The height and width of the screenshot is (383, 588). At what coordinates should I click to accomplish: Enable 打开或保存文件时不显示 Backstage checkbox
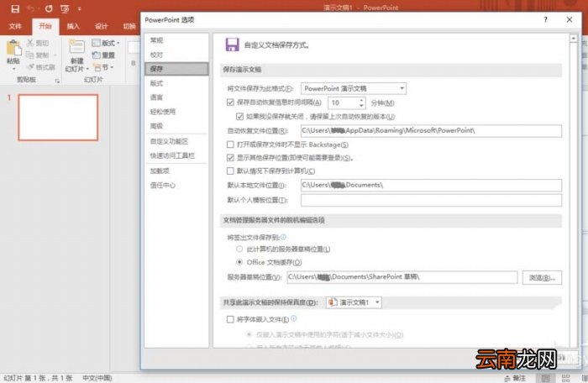230,144
